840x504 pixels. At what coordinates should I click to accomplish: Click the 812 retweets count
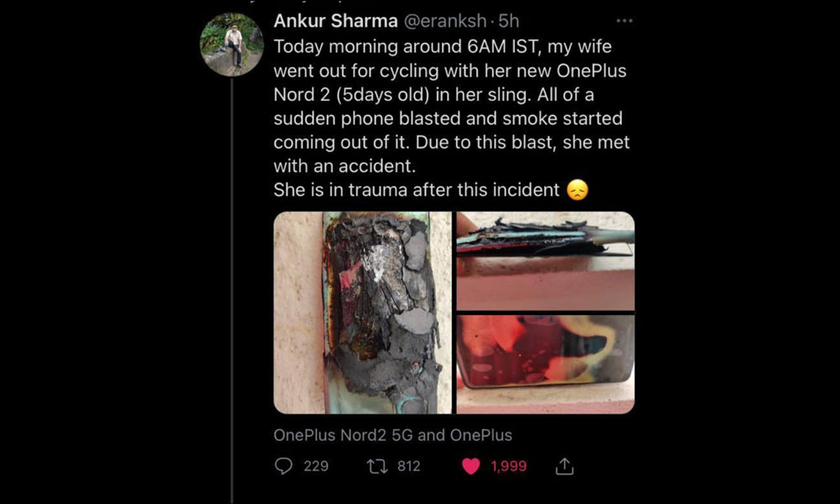408,465
